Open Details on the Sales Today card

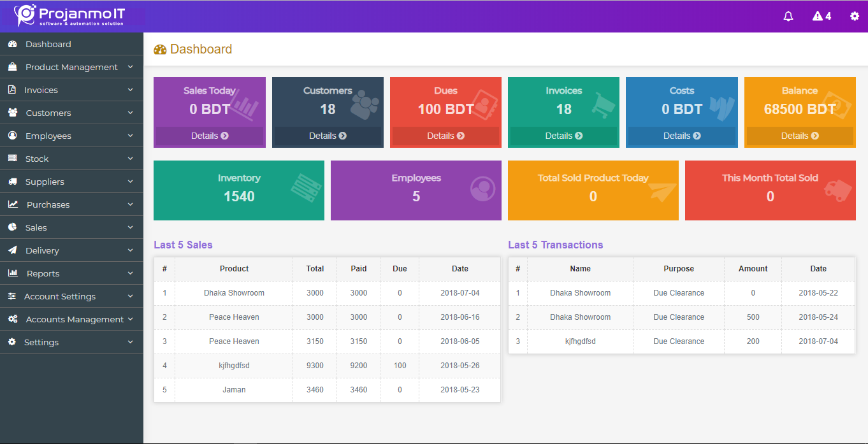[209, 136]
